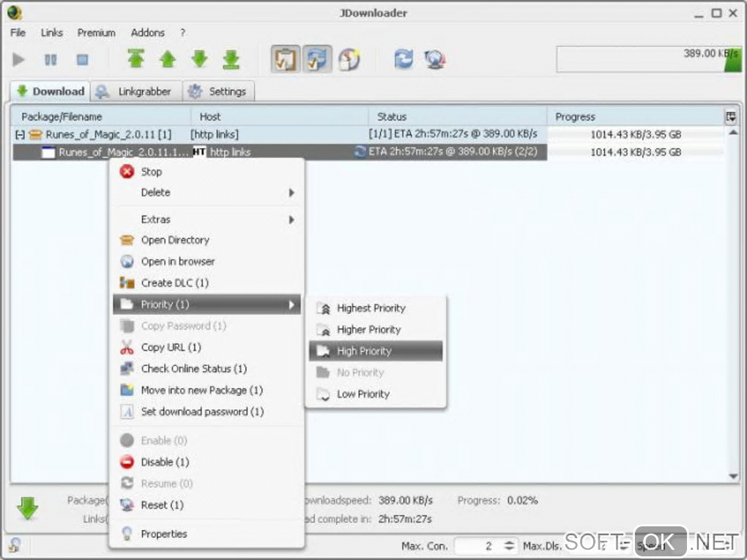Click the package progress bar in first row
Image resolution: width=747 pixels, height=560 pixels.
click(x=636, y=134)
